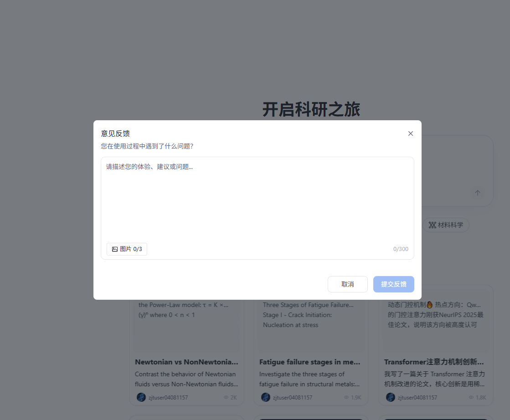This screenshot has width=510, height=420.
Task: Open the Newtonian vs NonNewtonia... card title
Action: coord(186,362)
